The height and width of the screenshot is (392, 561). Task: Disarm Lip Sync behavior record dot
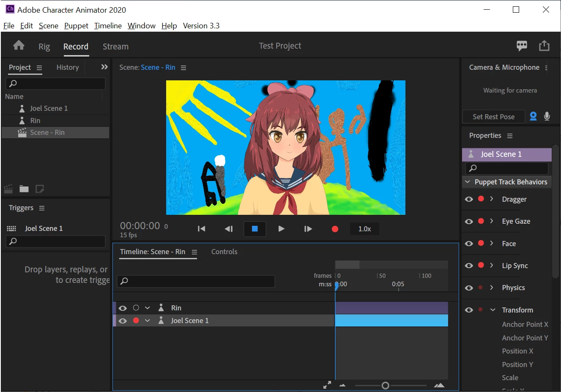pyautogui.click(x=481, y=265)
